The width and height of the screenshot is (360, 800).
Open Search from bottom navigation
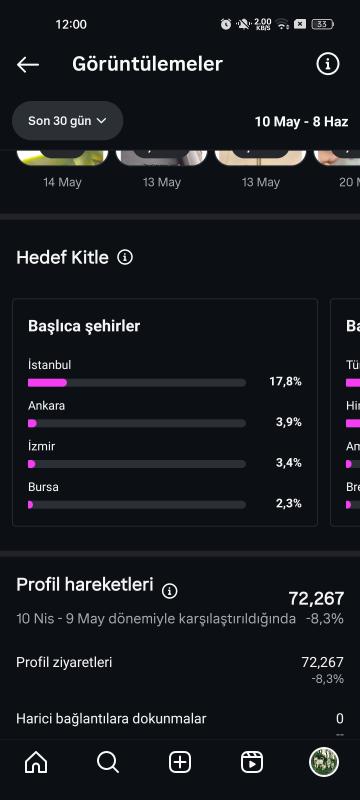pyautogui.click(x=108, y=763)
